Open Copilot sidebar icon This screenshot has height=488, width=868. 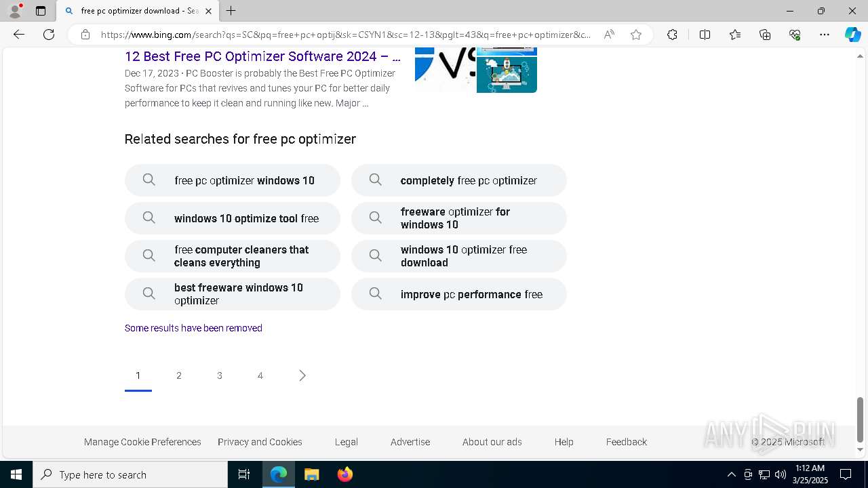click(852, 35)
